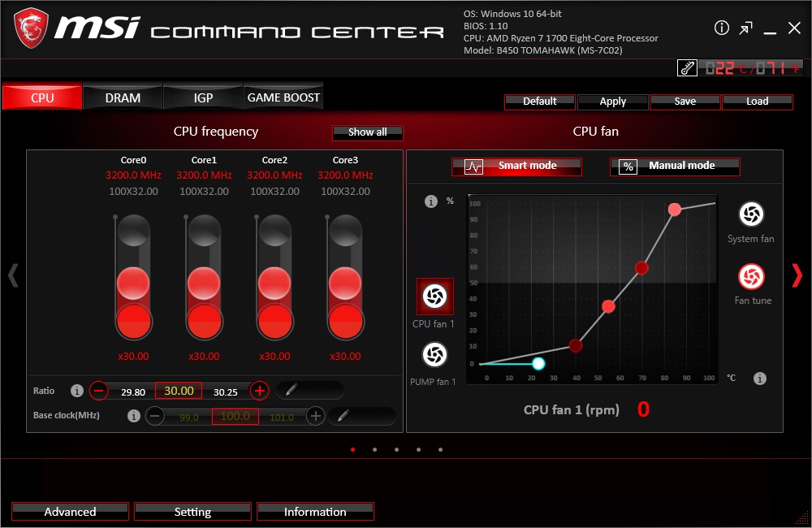
Task: Select the 30.25 ratio value
Action: tap(226, 392)
